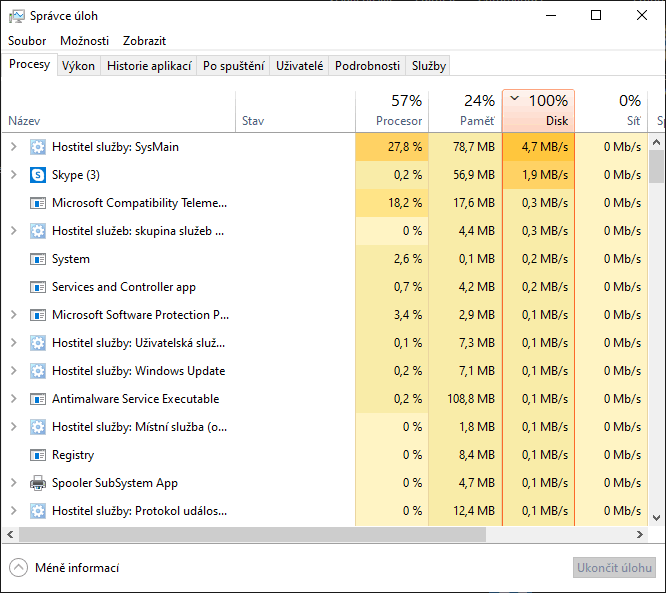Expand Microsoft Software Protection process row

[13, 315]
